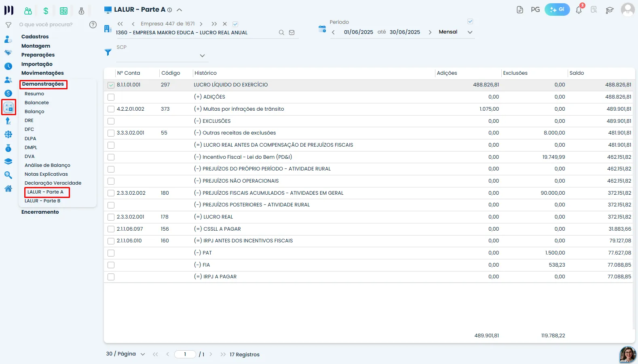Click the company search magnifier icon
Screen dimensions: 638x364
tap(281, 32)
